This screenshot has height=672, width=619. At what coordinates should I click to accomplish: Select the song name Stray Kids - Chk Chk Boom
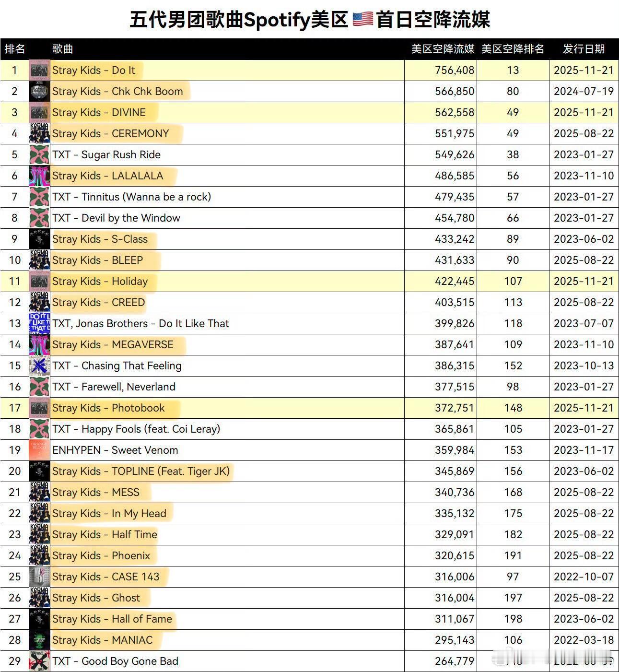(117, 91)
